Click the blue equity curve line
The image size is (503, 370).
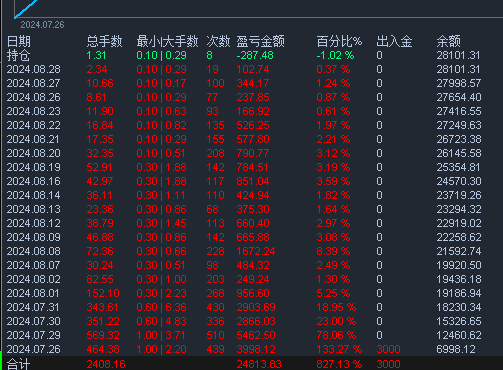pyautogui.click(x=25, y=9)
